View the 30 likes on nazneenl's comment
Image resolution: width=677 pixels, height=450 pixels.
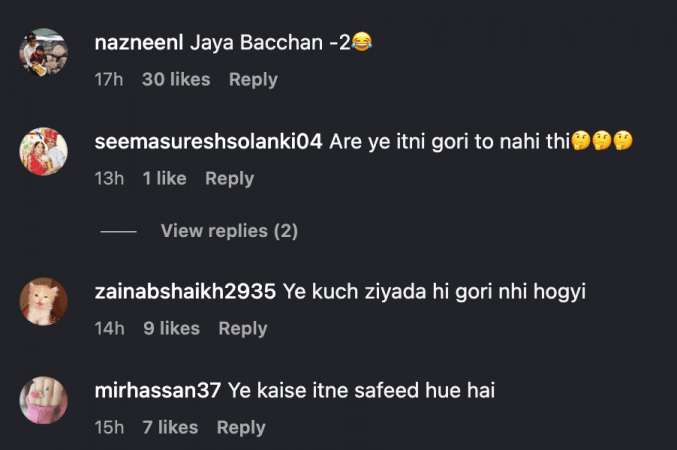(x=176, y=79)
